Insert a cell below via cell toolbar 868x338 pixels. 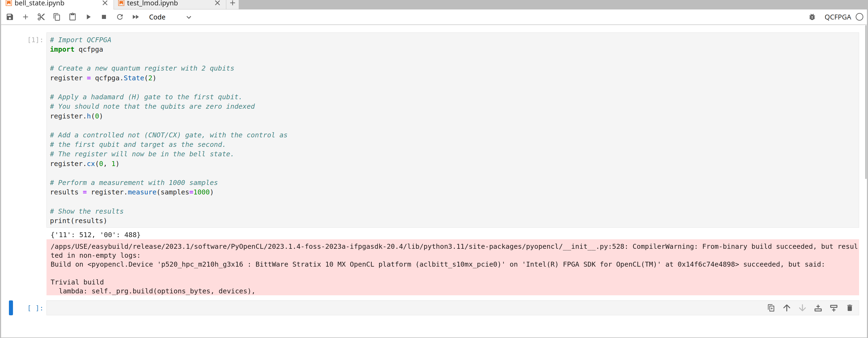[834, 308]
